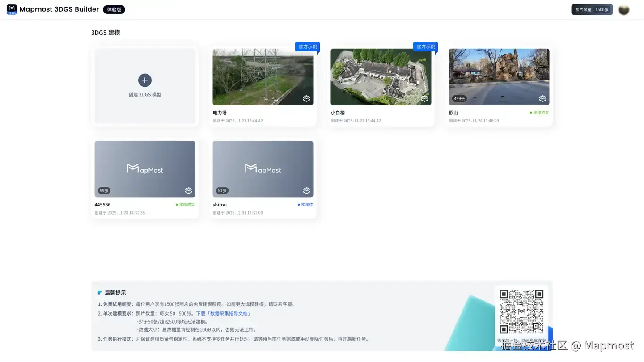The image size is (644, 362).
Task: Click the 免费试用额度 tip line
Action: coord(196,304)
